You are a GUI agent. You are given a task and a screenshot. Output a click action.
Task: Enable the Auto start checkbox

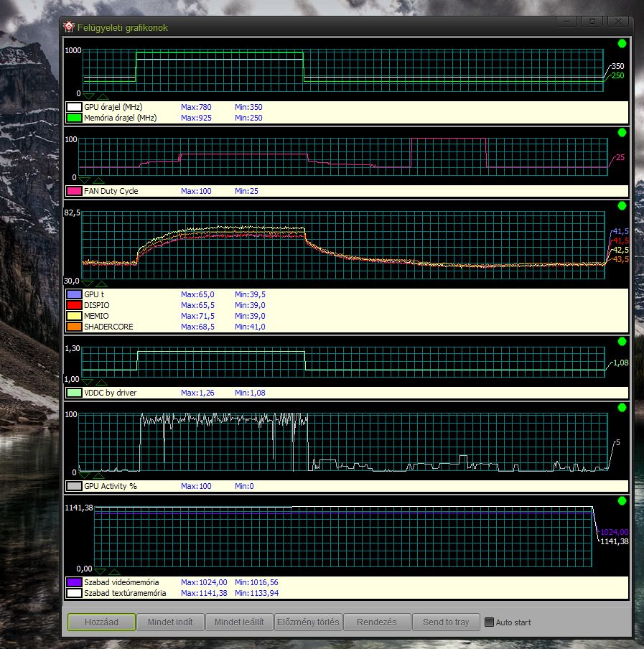click(489, 622)
